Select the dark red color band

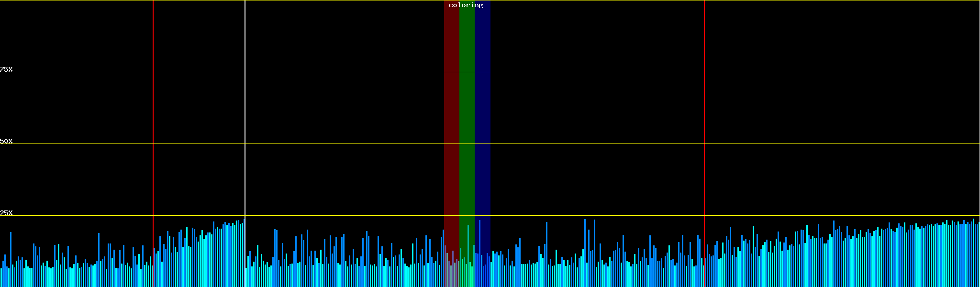tap(451, 120)
